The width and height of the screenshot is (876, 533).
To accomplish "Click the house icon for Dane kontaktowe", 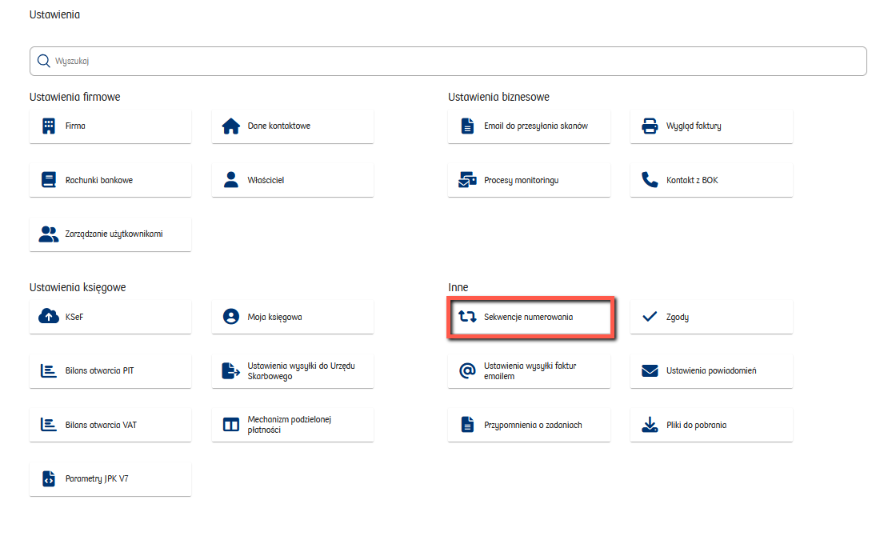I will click(x=231, y=126).
